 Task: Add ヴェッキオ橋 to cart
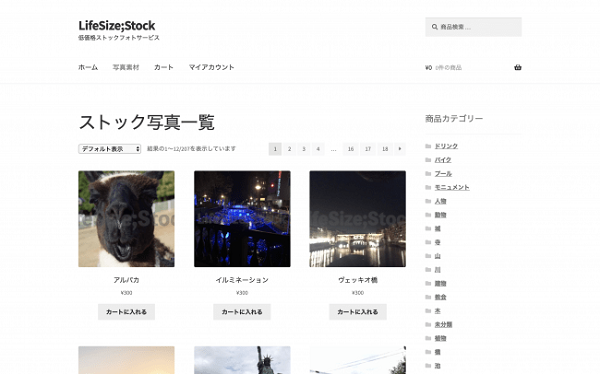358,312
